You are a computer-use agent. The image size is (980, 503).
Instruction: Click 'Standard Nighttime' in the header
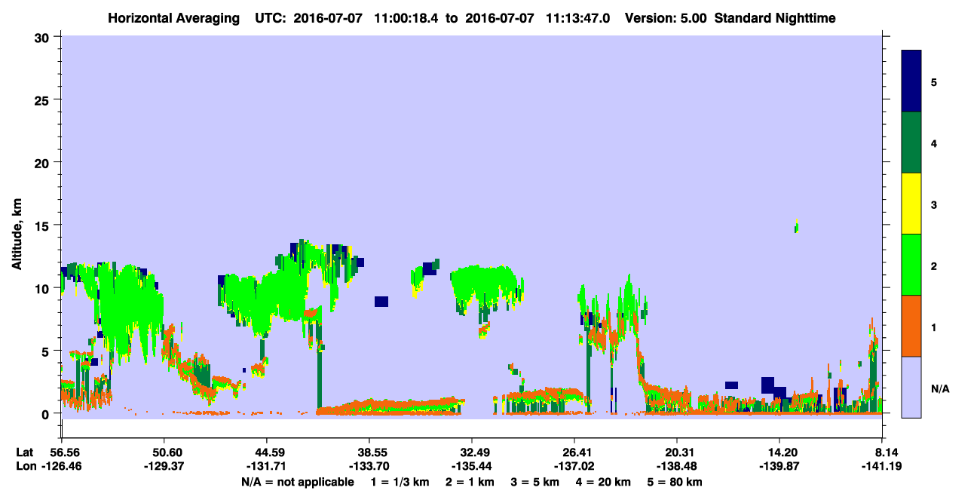[x=775, y=18]
